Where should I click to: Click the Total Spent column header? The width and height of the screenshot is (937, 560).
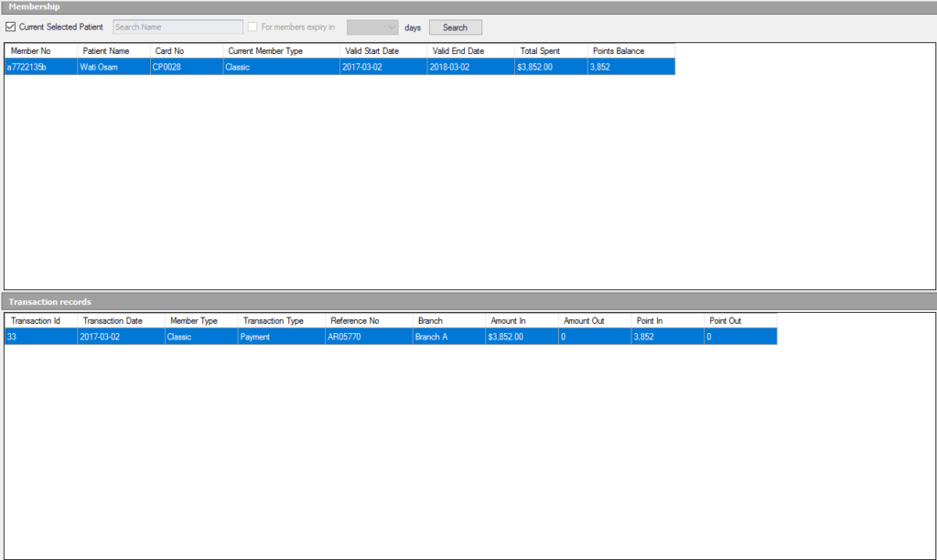552,51
